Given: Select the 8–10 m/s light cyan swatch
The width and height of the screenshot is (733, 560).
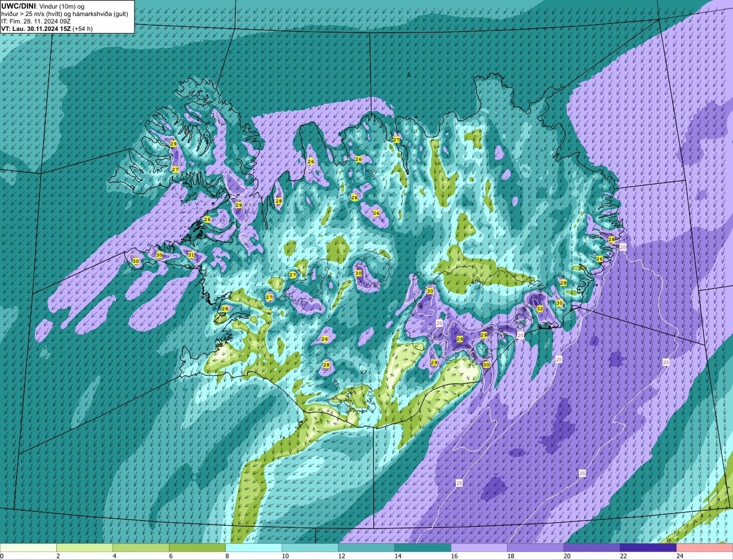Looking at the screenshot, I should [254, 547].
